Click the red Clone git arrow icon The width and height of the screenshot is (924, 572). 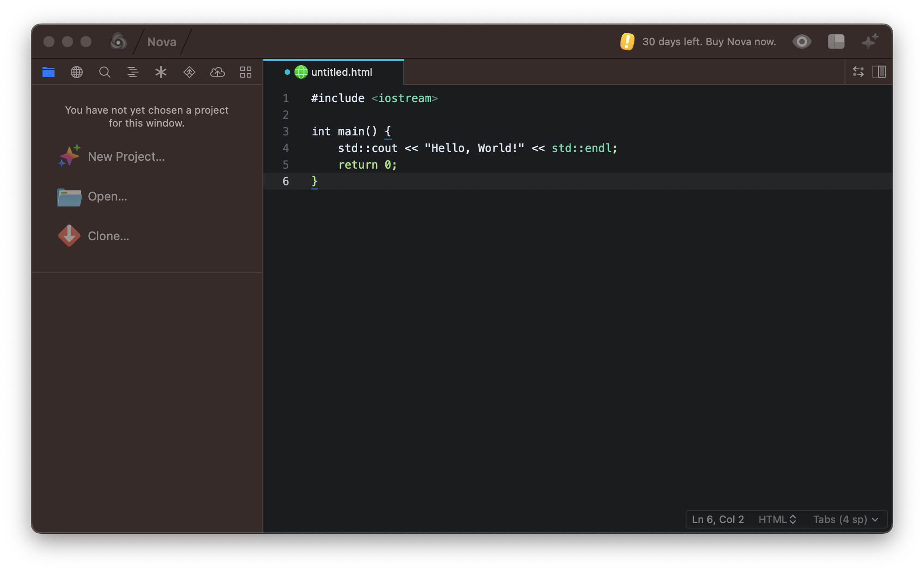coord(69,236)
